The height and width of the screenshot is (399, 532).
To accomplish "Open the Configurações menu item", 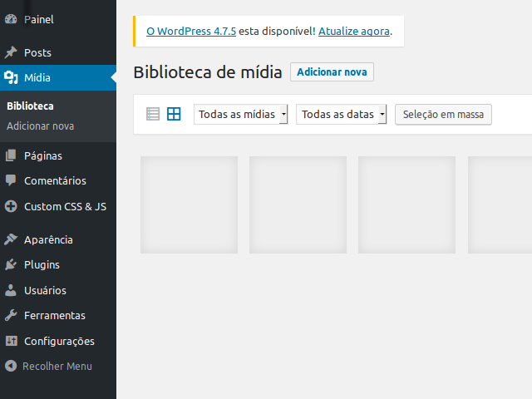I will point(58,341).
